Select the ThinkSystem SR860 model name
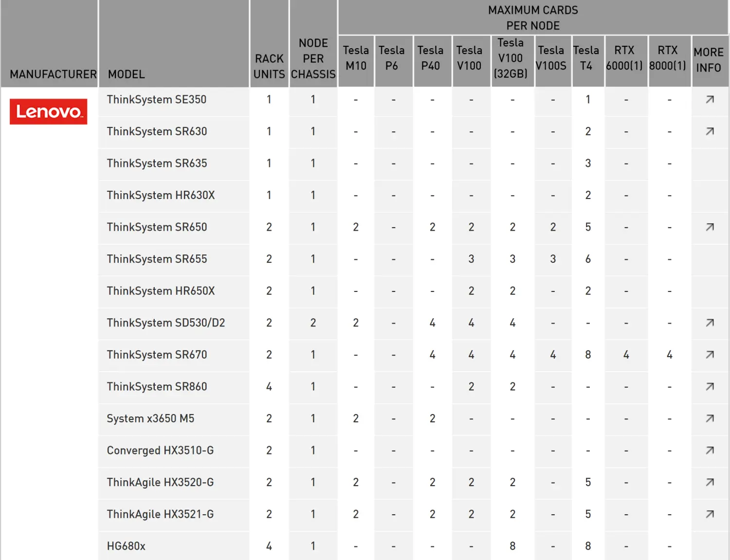The image size is (730, 560). click(x=157, y=387)
